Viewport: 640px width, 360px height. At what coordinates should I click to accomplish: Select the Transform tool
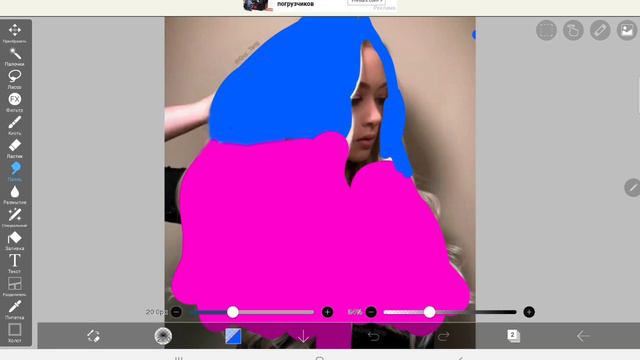15,33
